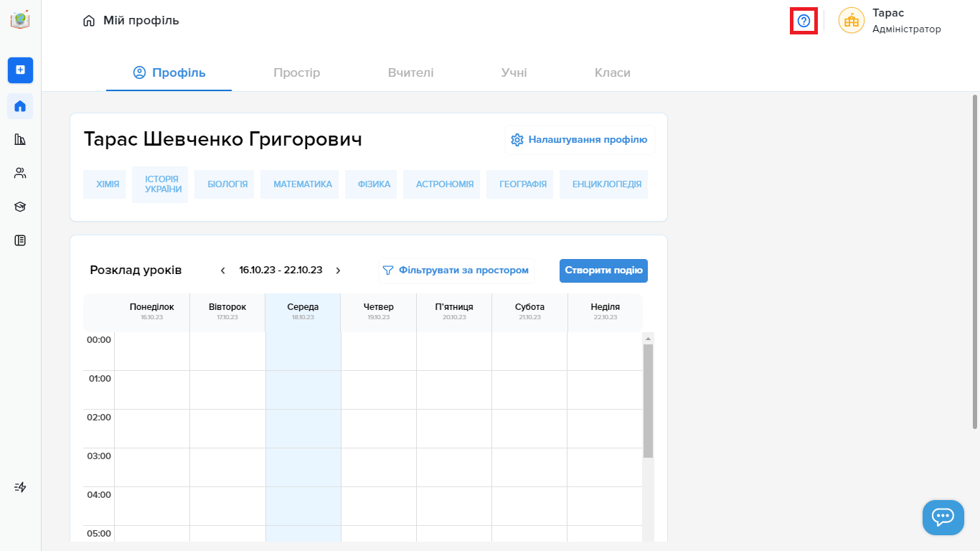The height and width of the screenshot is (551, 980).
Task: Open the home icon in left sidebar
Action: click(20, 106)
